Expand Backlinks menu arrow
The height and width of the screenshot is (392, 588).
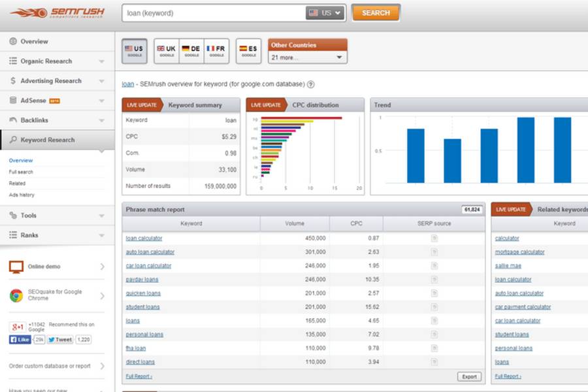(x=102, y=120)
